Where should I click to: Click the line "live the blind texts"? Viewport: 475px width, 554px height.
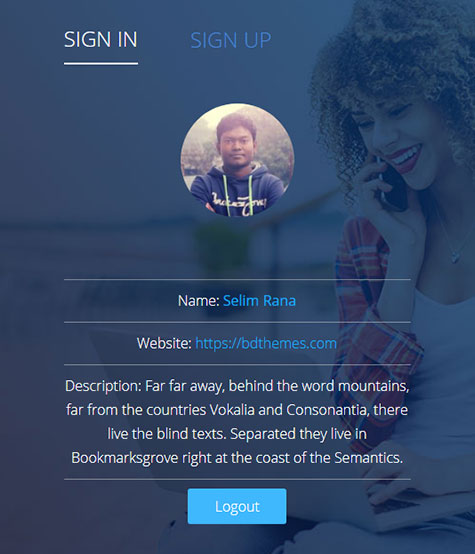166,434
